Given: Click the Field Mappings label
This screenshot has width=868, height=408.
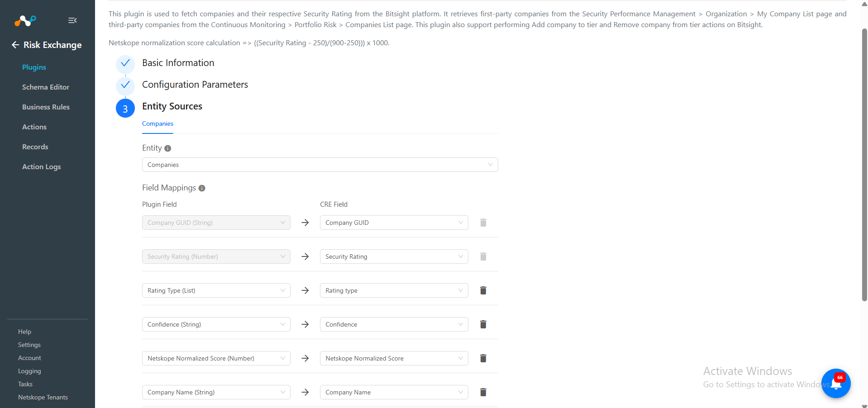Looking at the screenshot, I should point(169,188).
